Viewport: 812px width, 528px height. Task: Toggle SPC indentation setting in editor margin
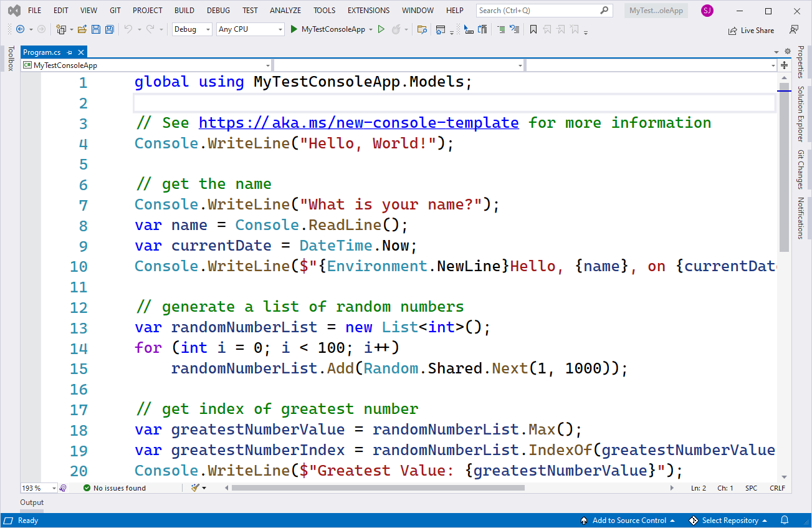pos(751,488)
